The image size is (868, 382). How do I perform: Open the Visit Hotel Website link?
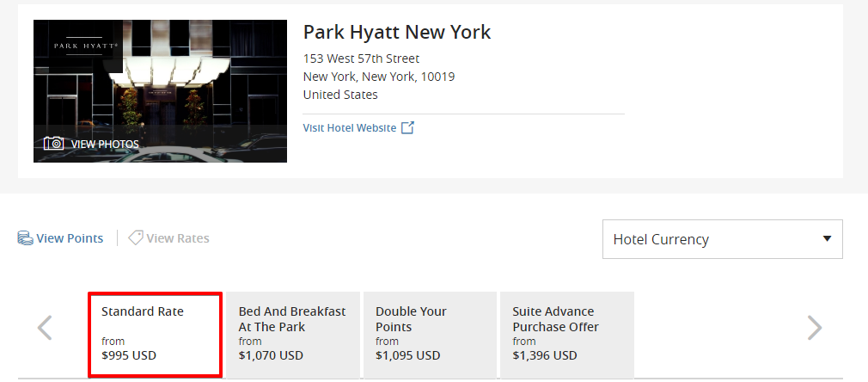[x=350, y=128]
